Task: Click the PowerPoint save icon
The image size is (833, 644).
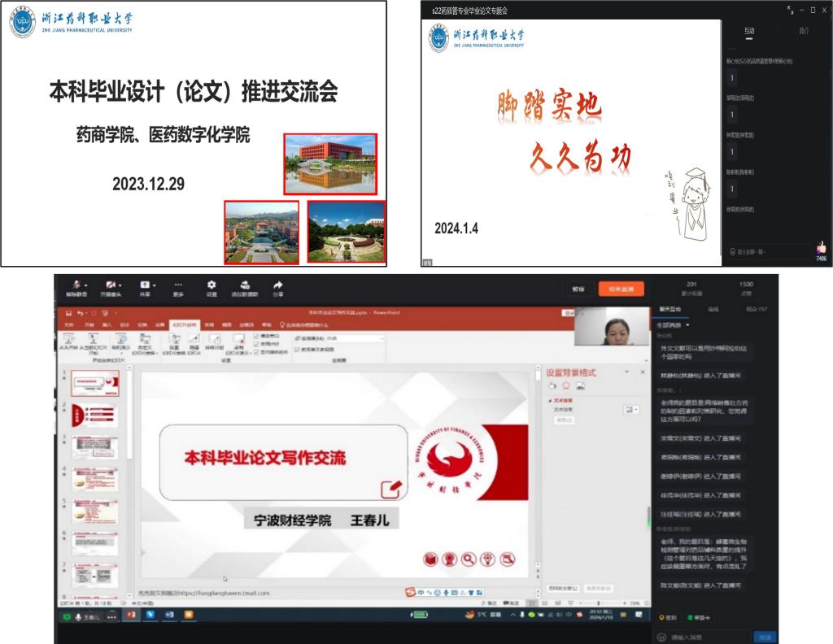Action: pos(68,313)
